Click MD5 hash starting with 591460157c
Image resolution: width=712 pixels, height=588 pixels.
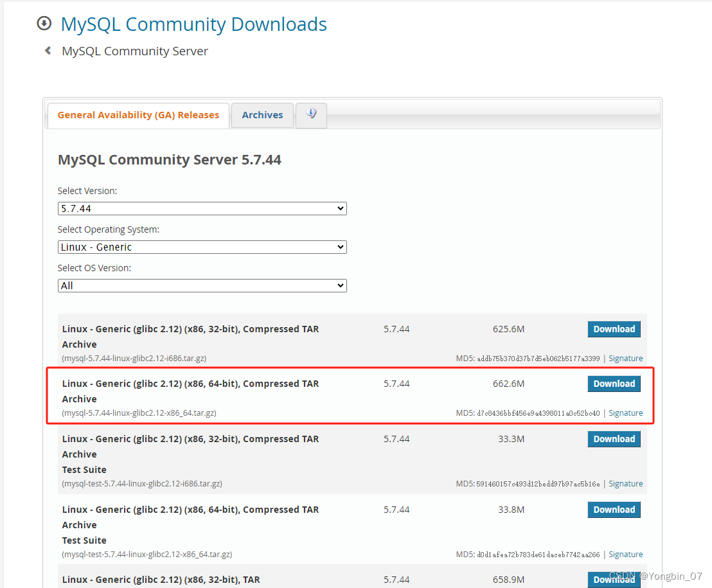coord(538,484)
